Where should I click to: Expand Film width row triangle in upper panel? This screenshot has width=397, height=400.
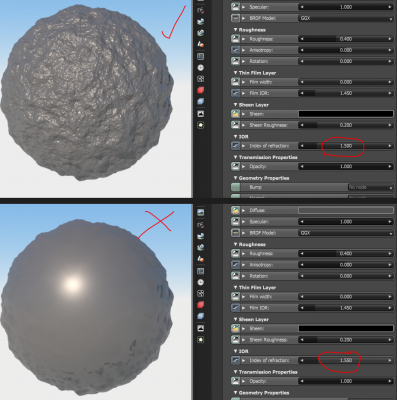pos(244,82)
